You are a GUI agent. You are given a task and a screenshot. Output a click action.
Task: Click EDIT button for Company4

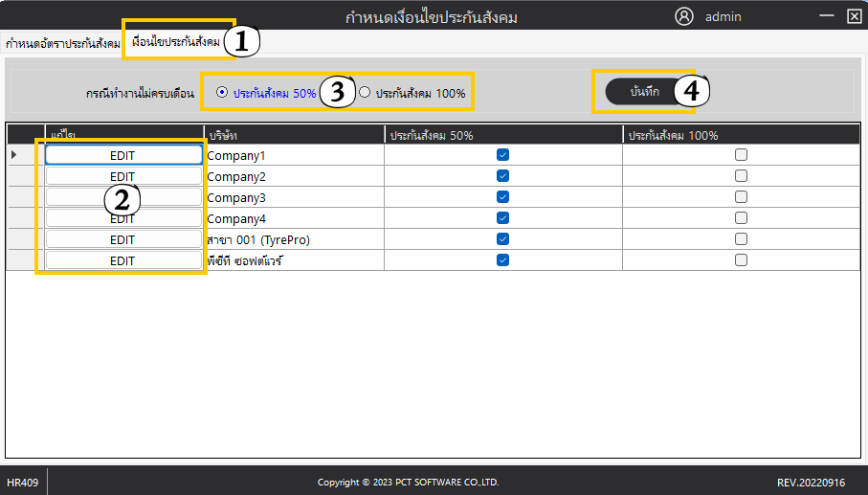tap(122, 218)
